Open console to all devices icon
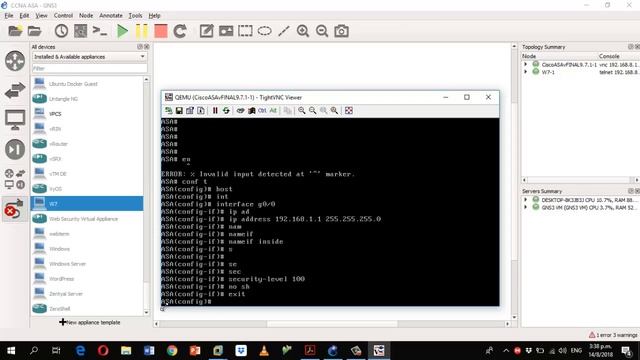 tap(100, 31)
